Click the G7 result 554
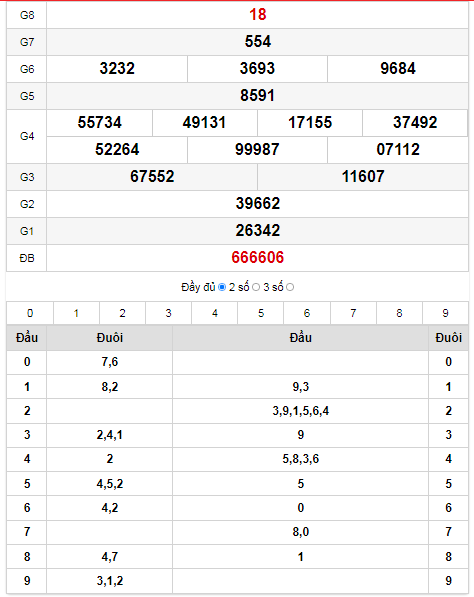Viewport: 474px width, 597px height. 258,42
